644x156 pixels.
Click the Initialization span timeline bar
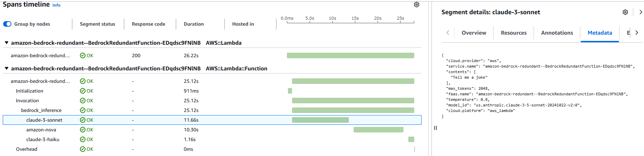(x=290, y=91)
